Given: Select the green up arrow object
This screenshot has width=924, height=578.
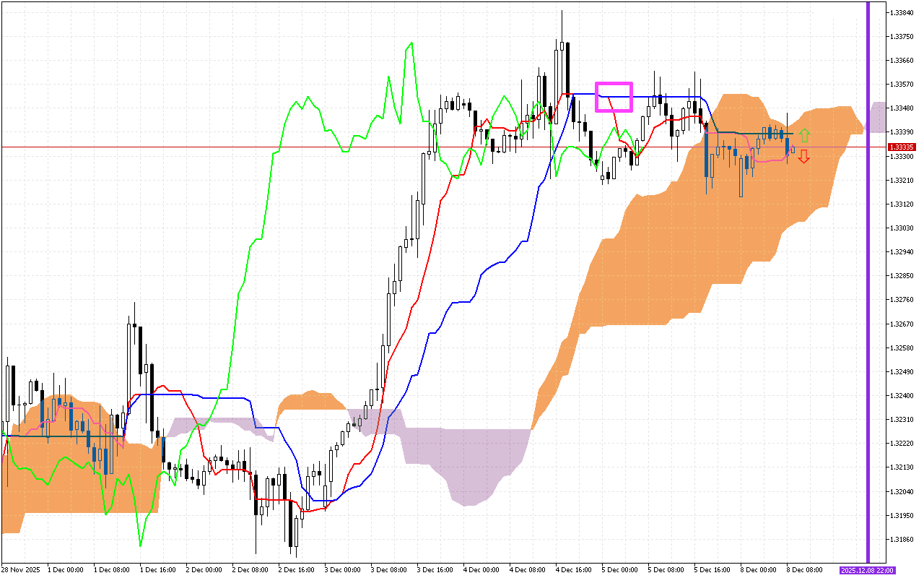Looking at the screenshot, I should tap(805, 134).
